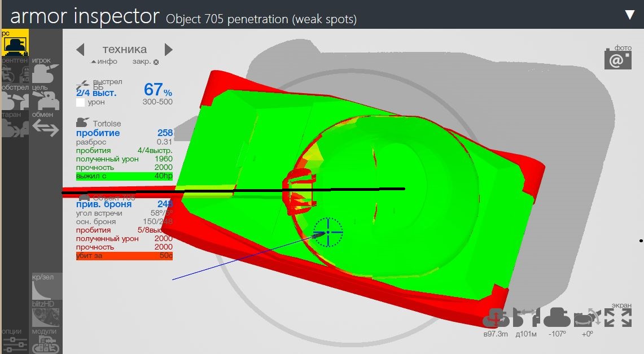Click the пробития 4/4выстр. row
644x354 pixels.
[124, 151]
